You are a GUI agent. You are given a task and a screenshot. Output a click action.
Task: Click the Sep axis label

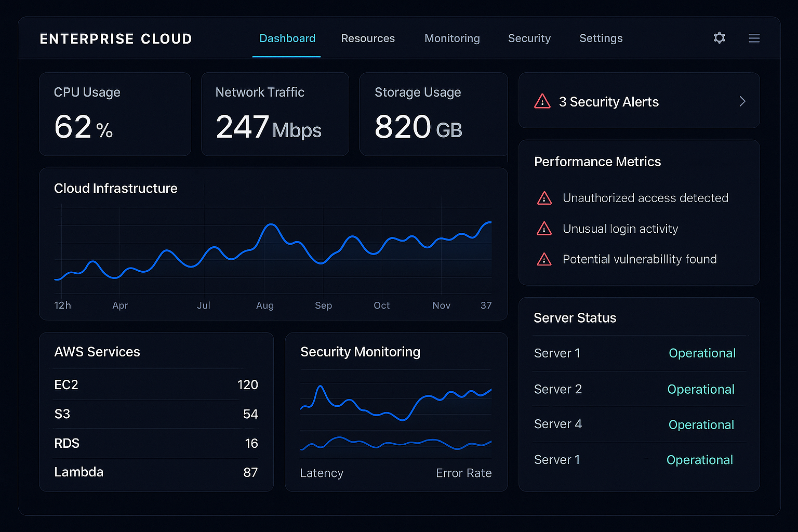323,305
